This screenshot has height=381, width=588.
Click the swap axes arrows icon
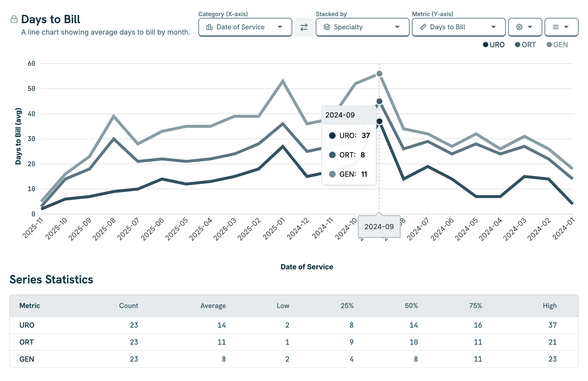point(304,27)
